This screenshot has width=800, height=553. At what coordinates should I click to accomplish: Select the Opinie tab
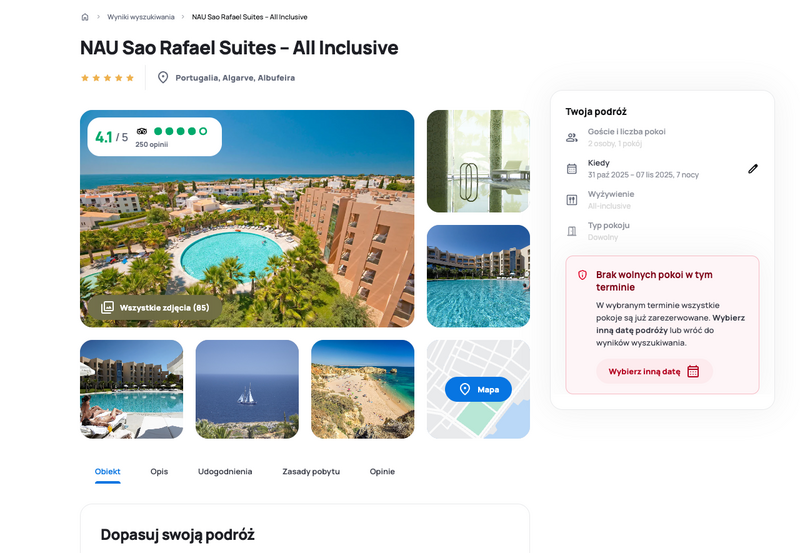point(382,471)
